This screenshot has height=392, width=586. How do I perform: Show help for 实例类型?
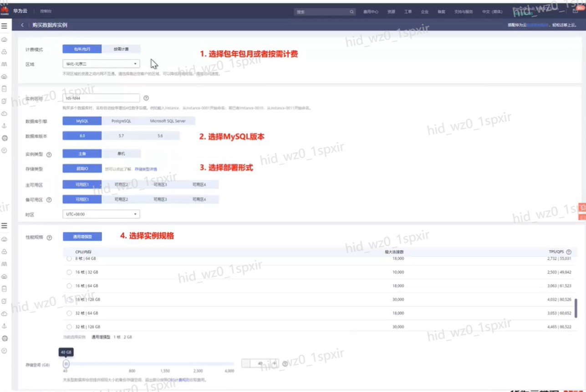point(49,154)
